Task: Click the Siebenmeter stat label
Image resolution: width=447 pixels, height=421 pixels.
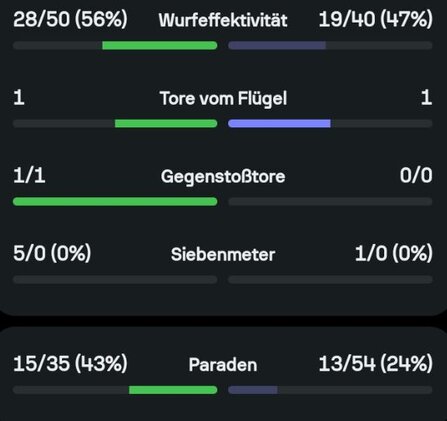Action: 223,255
